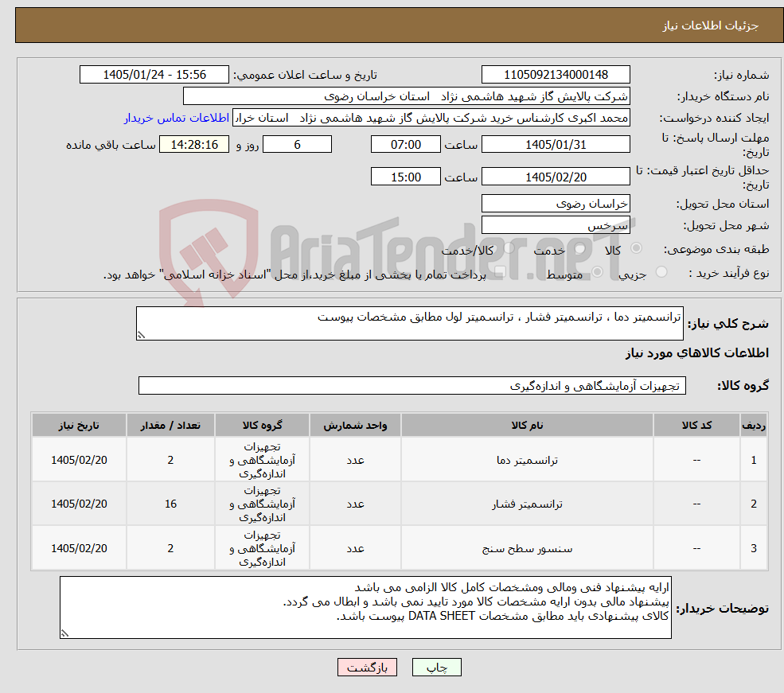Click the request creator field
Image resolution: width=784 pixels, height=693 pixels.
click(431, 118)
